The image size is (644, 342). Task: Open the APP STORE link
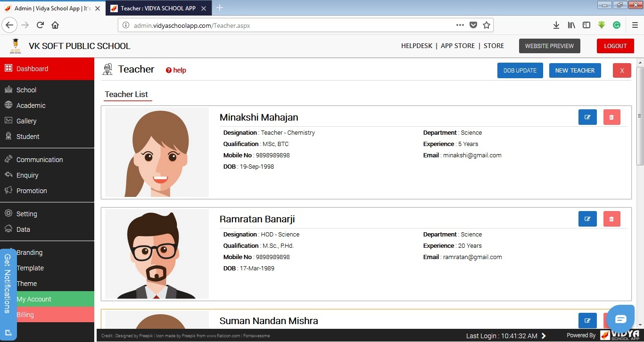[458, 46]
